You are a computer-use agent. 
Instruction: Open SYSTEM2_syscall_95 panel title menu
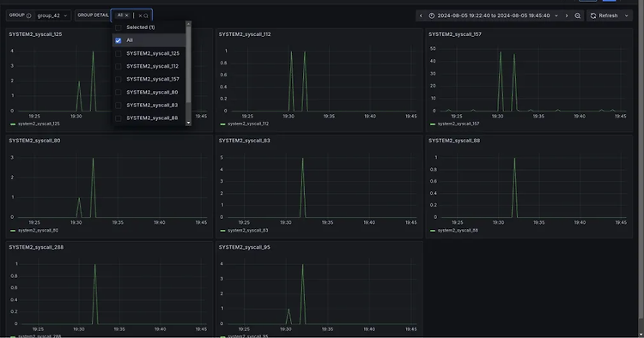click(x=245, y=247)
